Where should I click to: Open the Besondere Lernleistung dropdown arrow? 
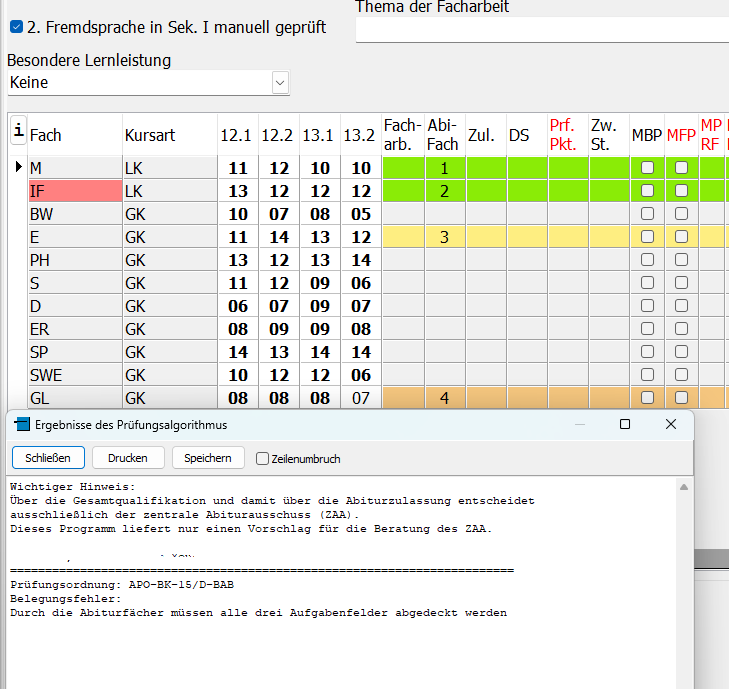pos(280,83)
